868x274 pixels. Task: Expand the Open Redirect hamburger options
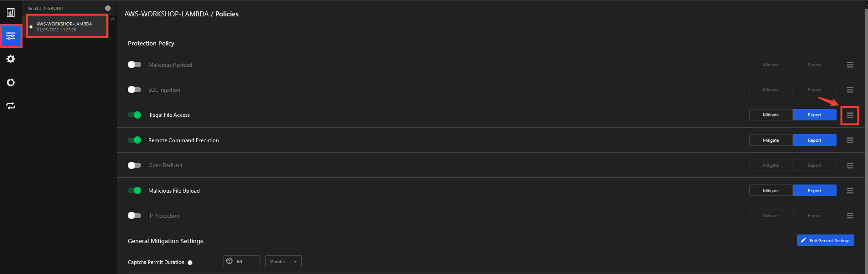click(x=850, y=166)
